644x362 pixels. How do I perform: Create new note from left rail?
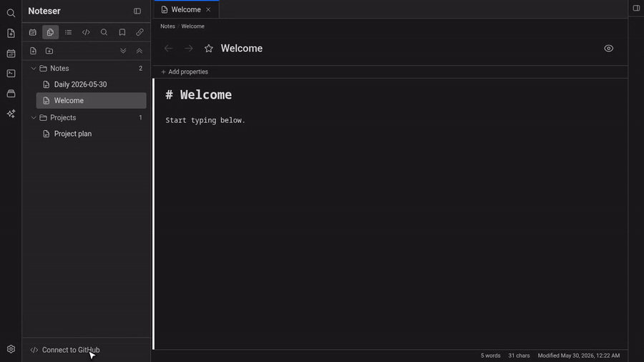(11, 33)
